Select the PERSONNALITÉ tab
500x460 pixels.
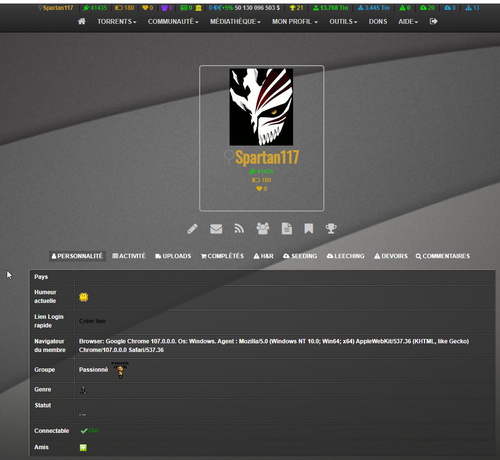77,256
